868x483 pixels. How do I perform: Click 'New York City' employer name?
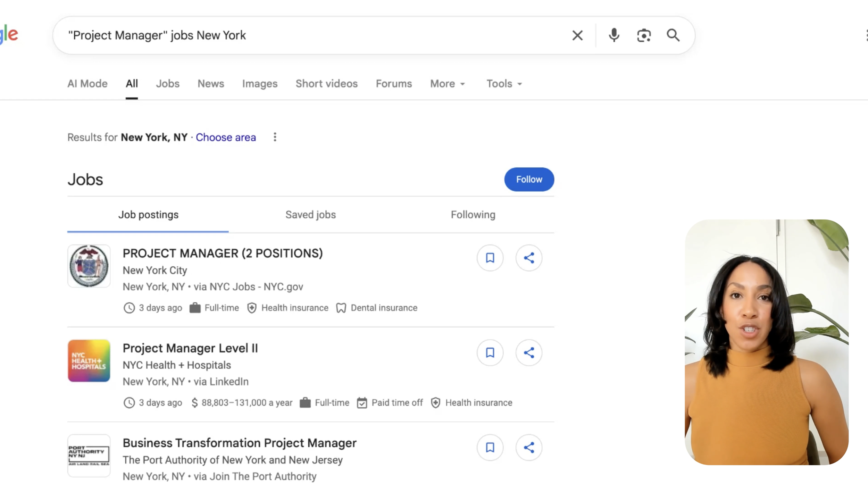pos(155,270)
